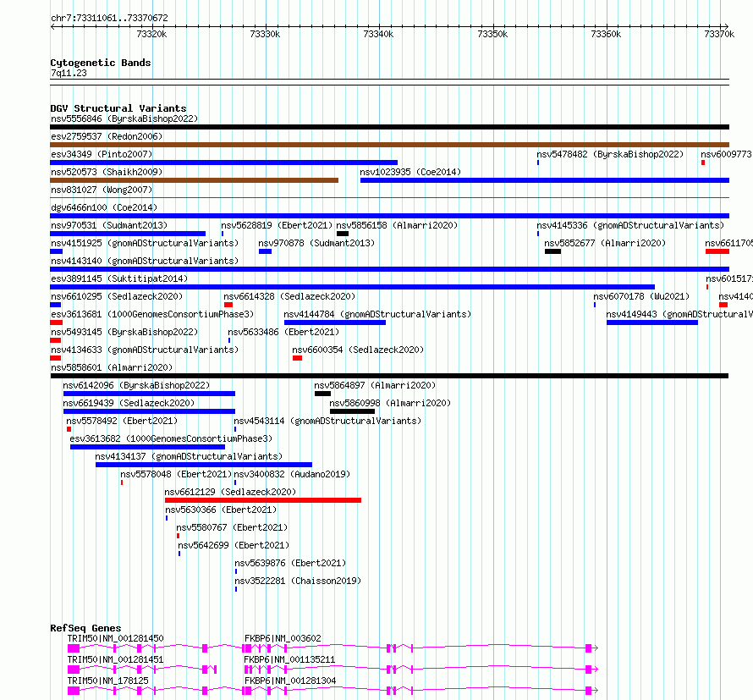Select nsv6070178 (Wu2021) variant label
This screenshot has width=753, height=700.
[x=641, y=296]
